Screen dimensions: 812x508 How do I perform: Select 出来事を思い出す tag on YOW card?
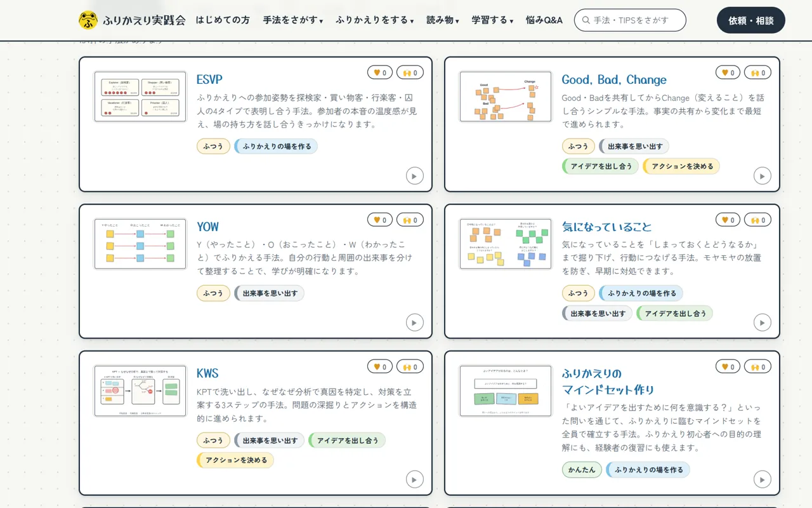(269, 293)
